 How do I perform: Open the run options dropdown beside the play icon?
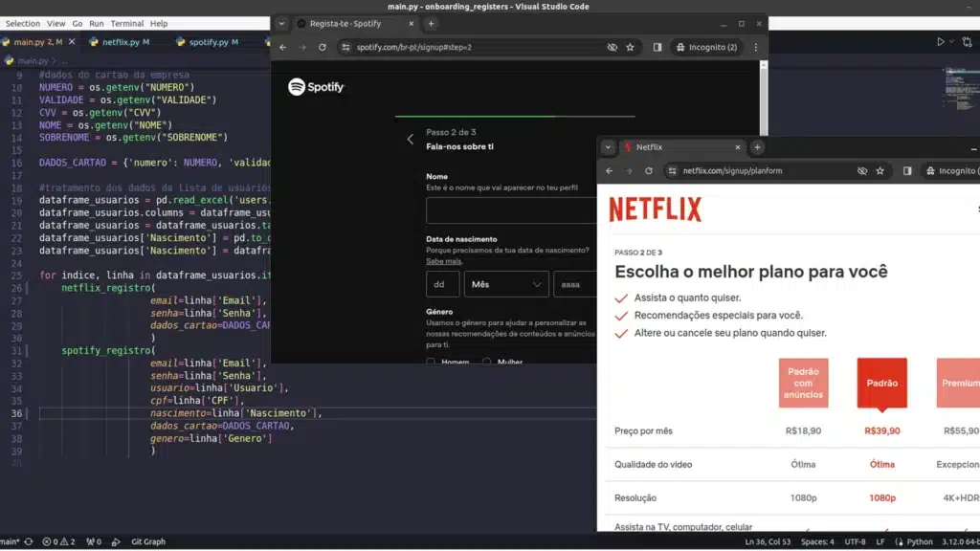pyautogui.click(x=952, y=42)
